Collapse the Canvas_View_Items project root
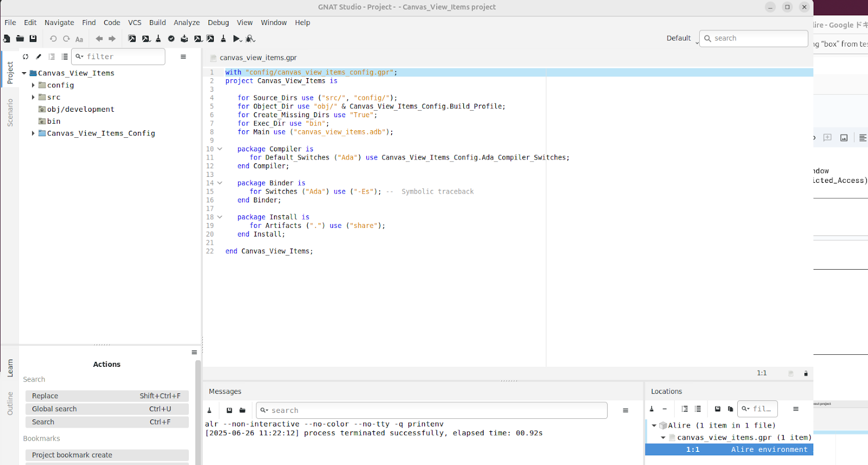Image resolution: width=868 pixels, height=465 pixels. coord(24,73)
